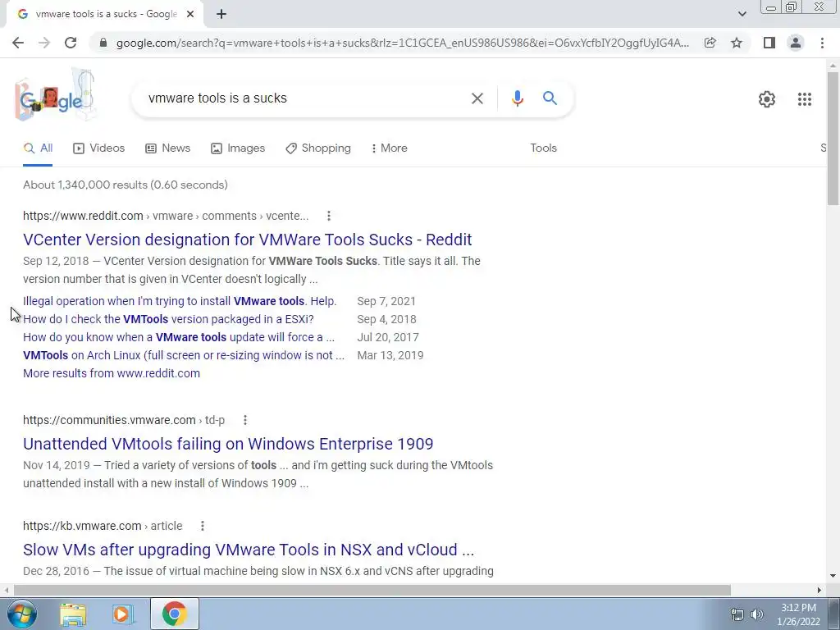This screenshot has width=840, height=630.
Task: Open Chrome side panel
Action: (x=769, y=43)
